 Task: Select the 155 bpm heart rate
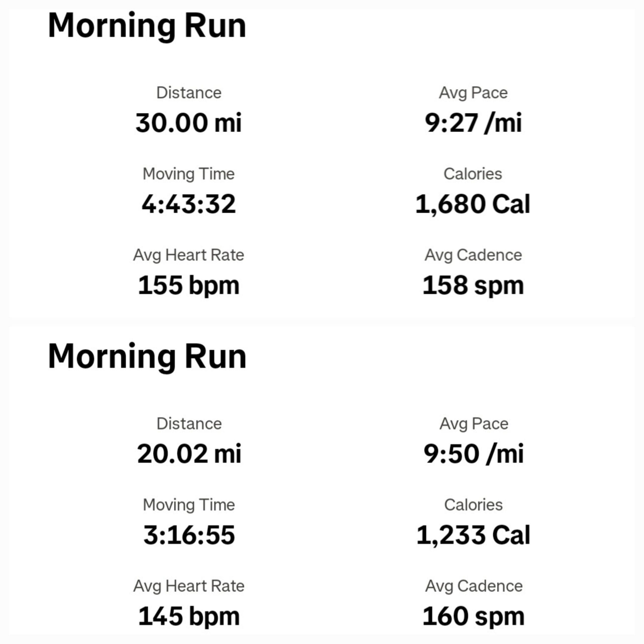(x=189, y=285)
